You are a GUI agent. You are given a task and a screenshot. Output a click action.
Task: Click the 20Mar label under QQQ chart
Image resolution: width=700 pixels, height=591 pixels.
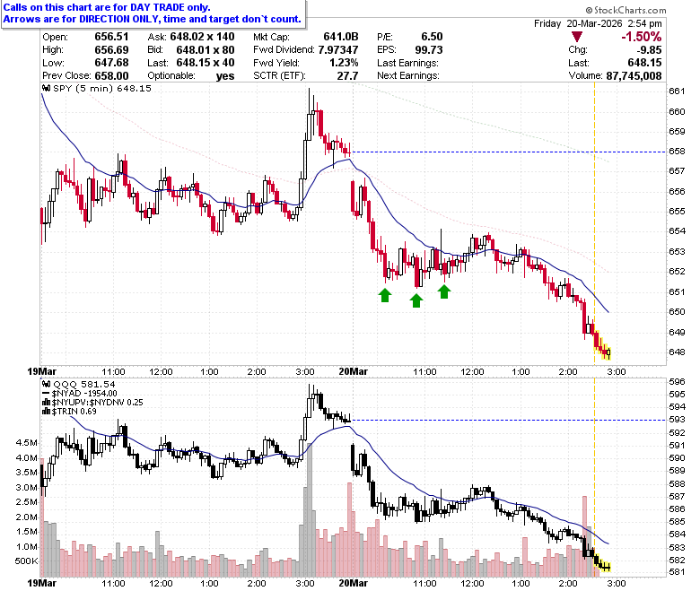353,583
